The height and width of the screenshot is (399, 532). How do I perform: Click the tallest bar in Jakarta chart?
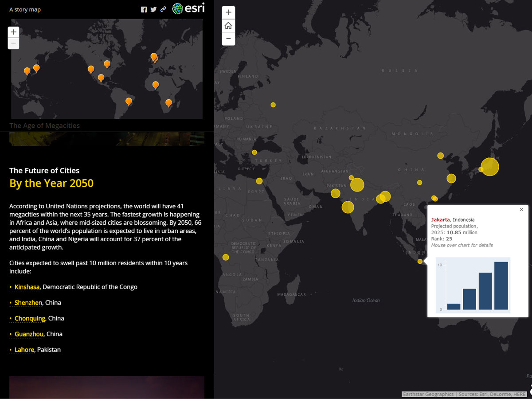click(501, 286)
